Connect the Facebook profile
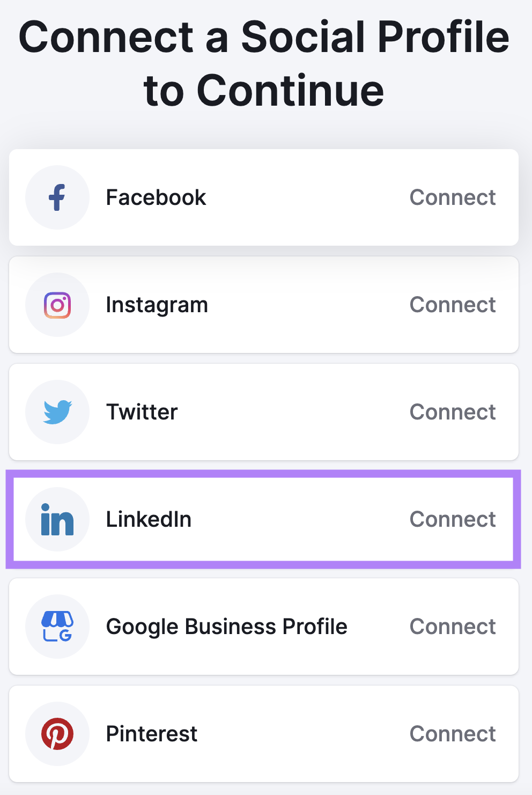 [x=452, y=197]
